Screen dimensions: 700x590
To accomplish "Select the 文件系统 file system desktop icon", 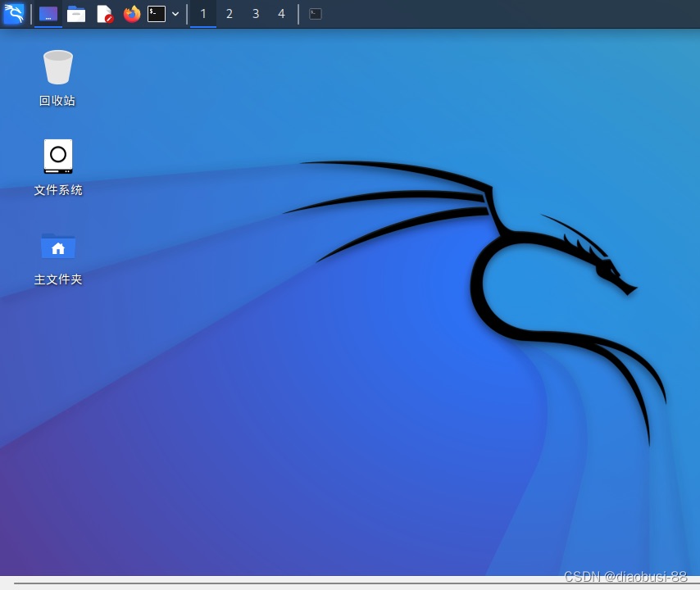I will (x=58, y=157).
